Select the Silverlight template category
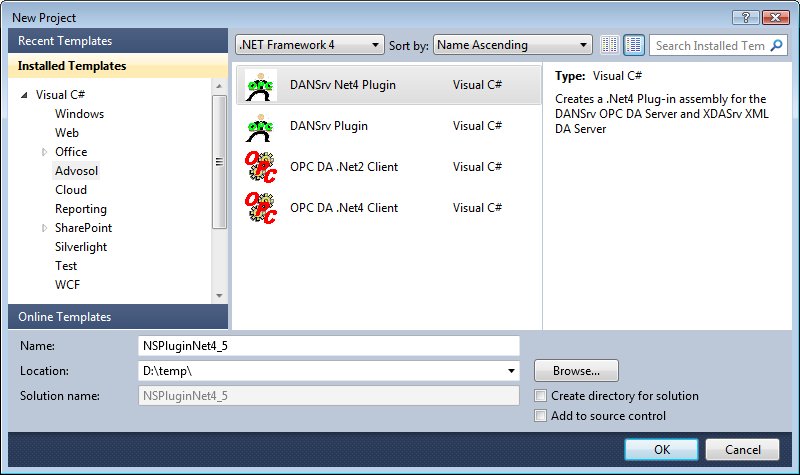The image size is (800, 475). (81, 247)
